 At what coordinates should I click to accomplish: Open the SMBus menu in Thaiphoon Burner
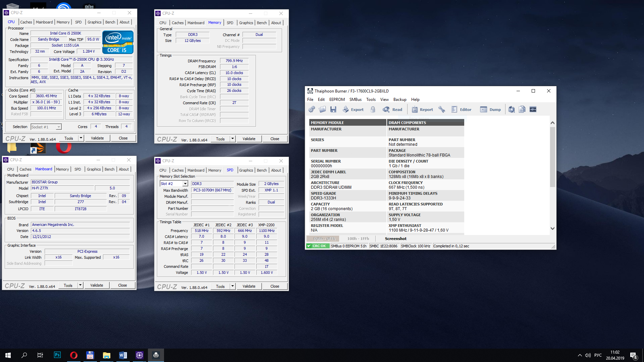355,100
